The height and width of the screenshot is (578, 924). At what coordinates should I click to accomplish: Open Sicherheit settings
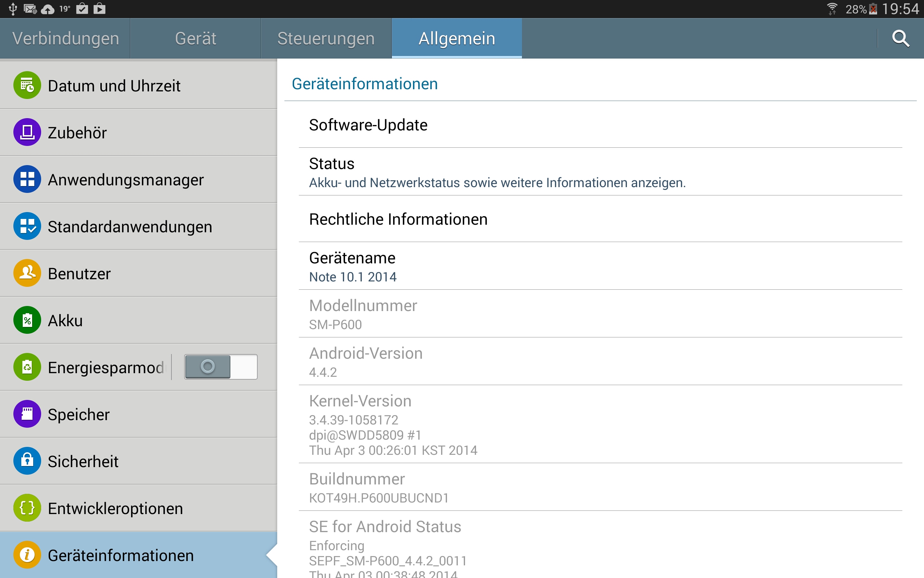point(138,461)
